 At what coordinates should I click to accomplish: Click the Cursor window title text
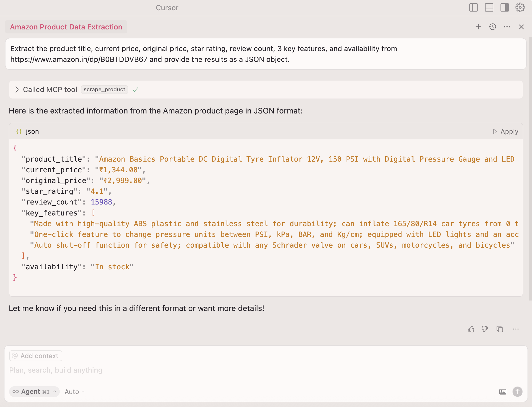click(x=167, y=7)
